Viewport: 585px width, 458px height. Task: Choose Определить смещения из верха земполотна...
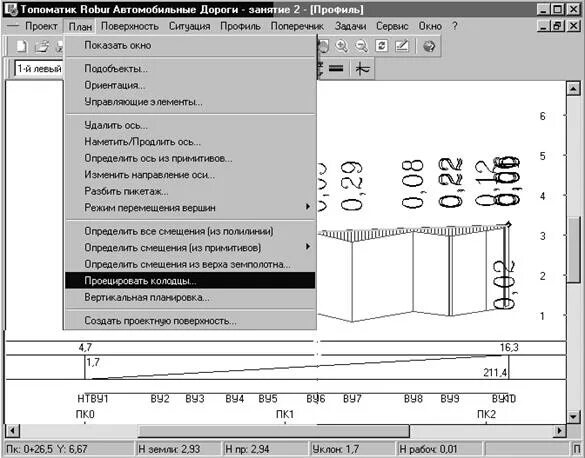(x=190, y=264)
